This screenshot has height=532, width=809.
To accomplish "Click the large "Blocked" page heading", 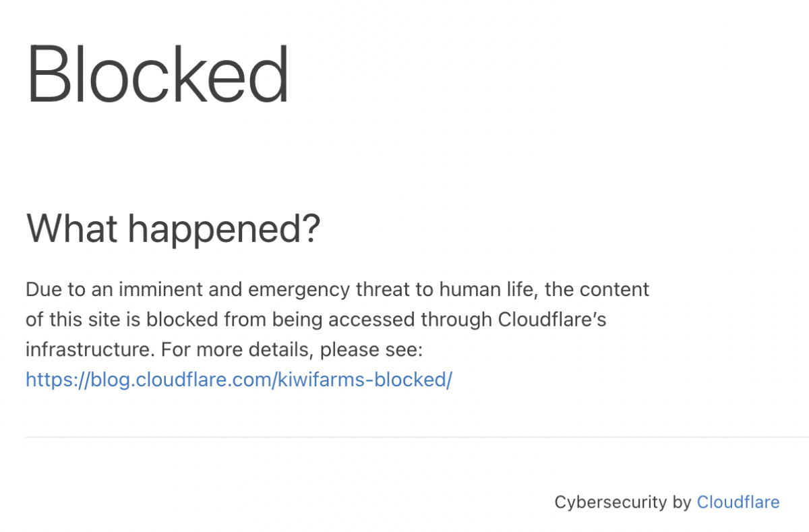I will (x=158, y=73).
